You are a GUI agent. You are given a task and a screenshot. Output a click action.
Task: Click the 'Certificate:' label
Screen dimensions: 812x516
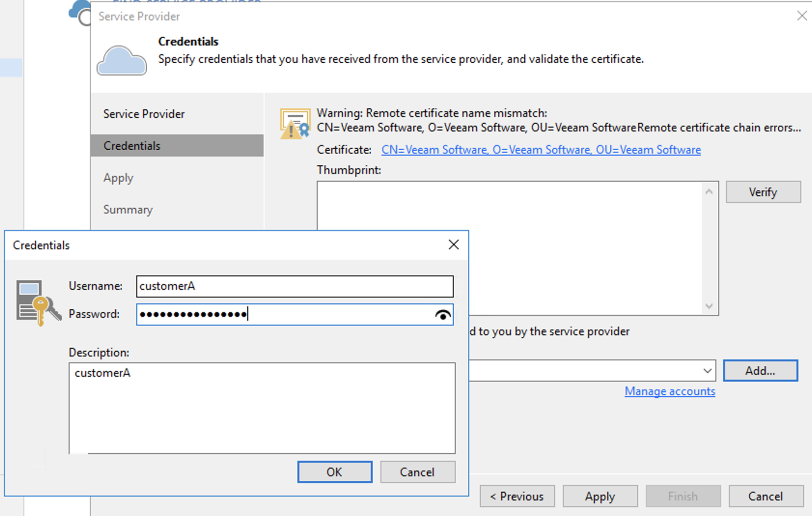[344, 150]
